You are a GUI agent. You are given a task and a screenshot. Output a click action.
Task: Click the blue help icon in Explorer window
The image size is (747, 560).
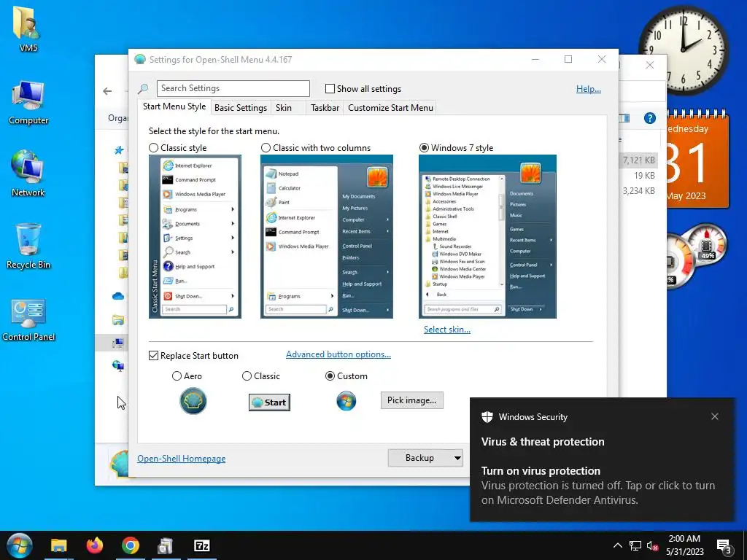[650, 118]
